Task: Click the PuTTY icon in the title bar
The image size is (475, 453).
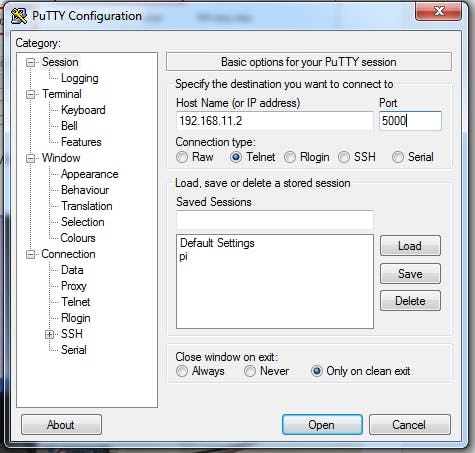Action: point(19,16)
